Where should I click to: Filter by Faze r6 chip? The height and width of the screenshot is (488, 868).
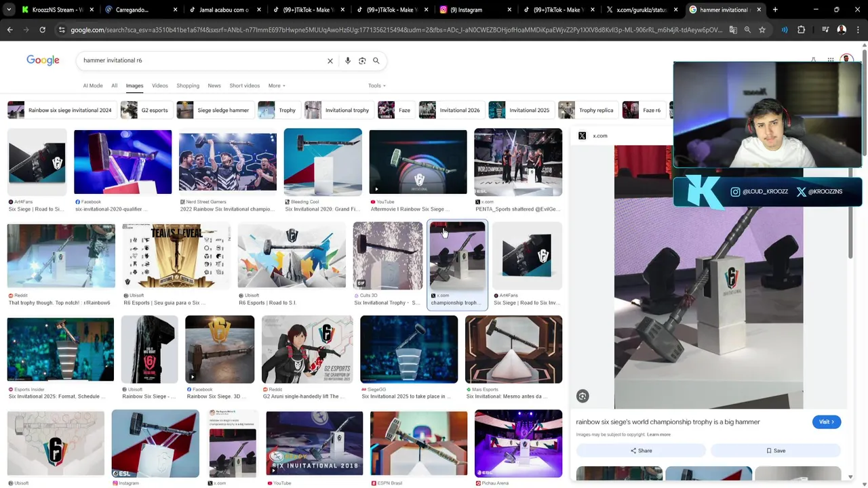(643, 110)
